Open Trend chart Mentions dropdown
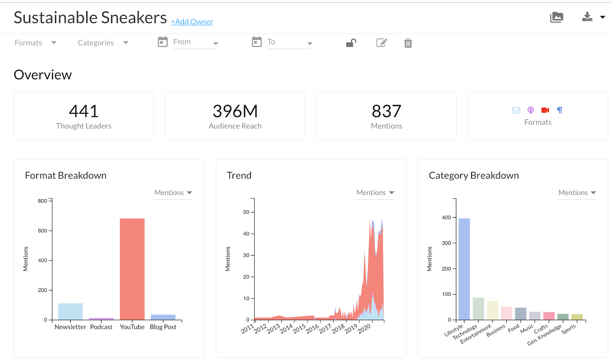The width and height of the screenshot is (611, 364). tap(375, 193)
